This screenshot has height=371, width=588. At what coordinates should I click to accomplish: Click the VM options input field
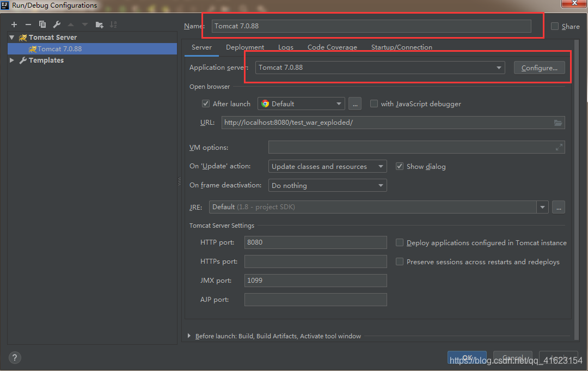tap(416, 148)
